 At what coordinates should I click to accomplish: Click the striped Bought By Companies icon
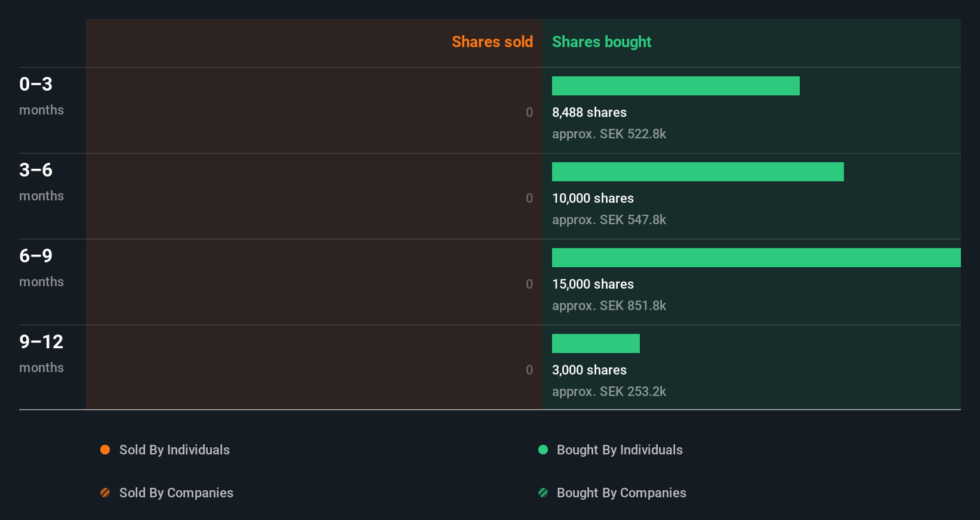pos(543,493)
